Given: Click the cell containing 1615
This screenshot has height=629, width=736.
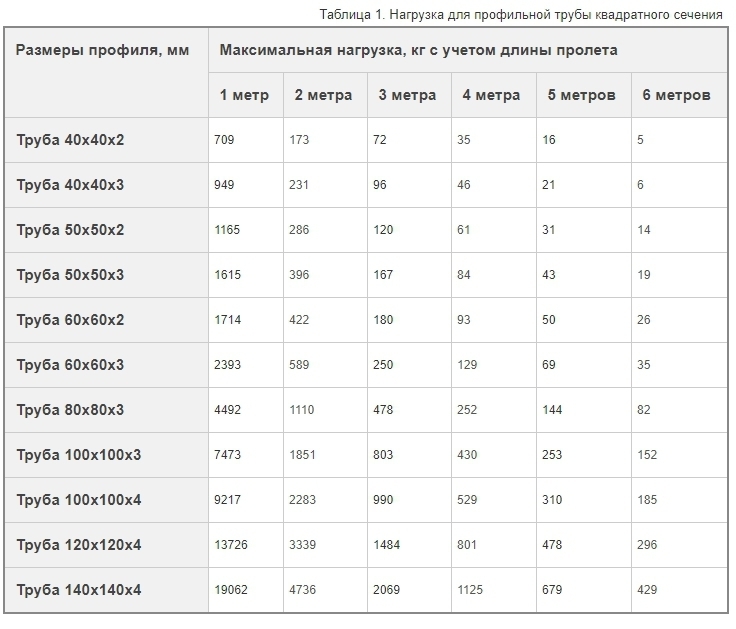Looking at the screenshot, I should [227, 275].
